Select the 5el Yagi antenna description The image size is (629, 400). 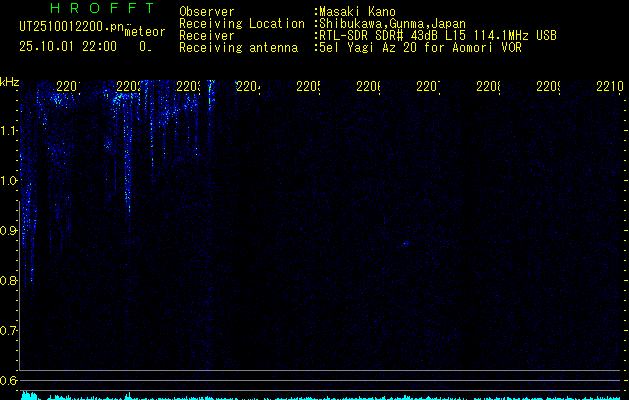420,48
